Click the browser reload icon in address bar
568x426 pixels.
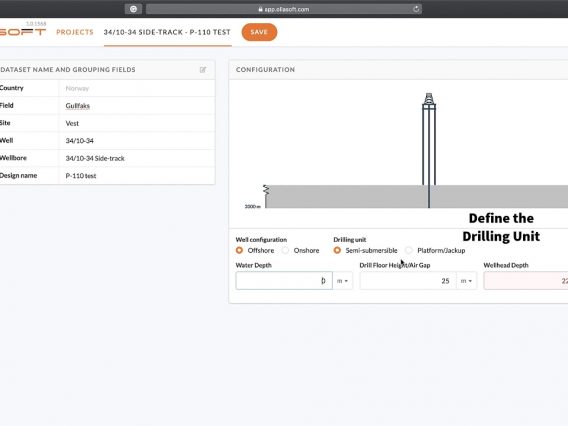click(416, 9)
